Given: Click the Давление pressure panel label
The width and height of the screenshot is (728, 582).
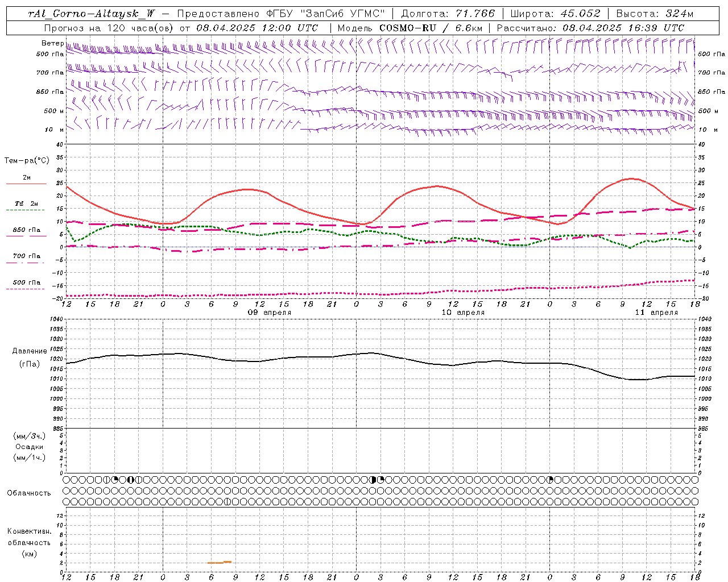Looking at the screenshot, I should point(30,351).
